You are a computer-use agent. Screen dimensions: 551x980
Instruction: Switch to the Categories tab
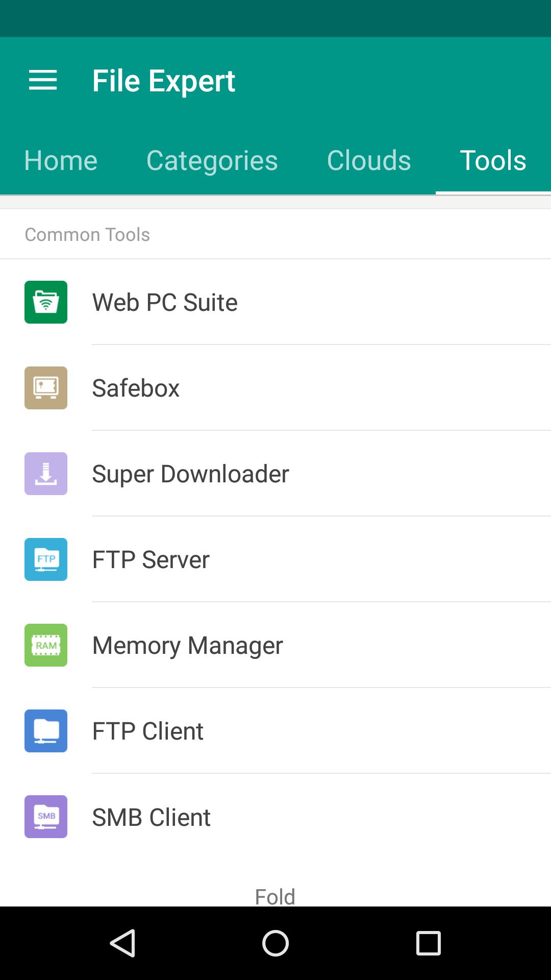pyautogui.click(x=211, y=160)
